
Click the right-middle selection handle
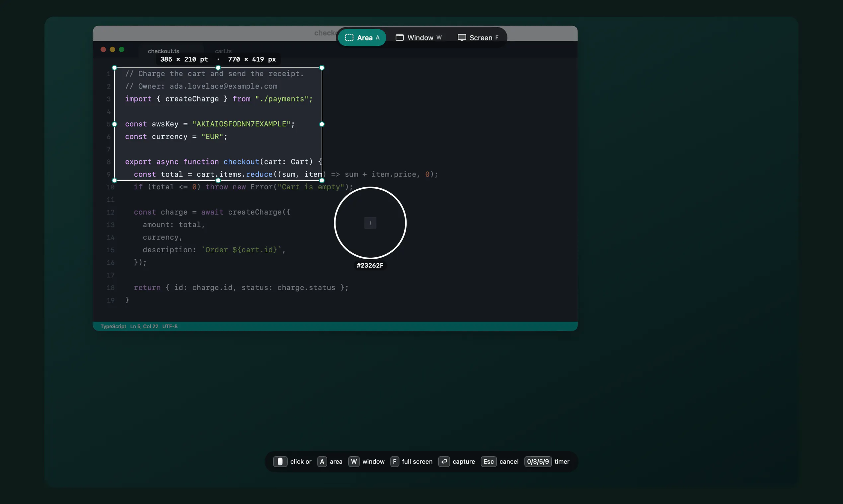tap(322, 124)
